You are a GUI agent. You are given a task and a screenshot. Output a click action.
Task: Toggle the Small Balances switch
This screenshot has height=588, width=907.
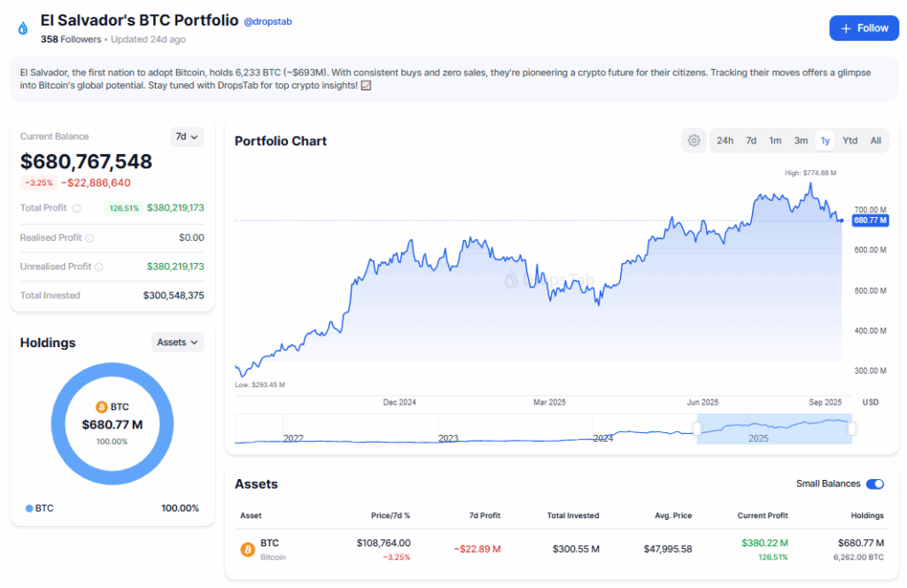click(x=874, y=484)
